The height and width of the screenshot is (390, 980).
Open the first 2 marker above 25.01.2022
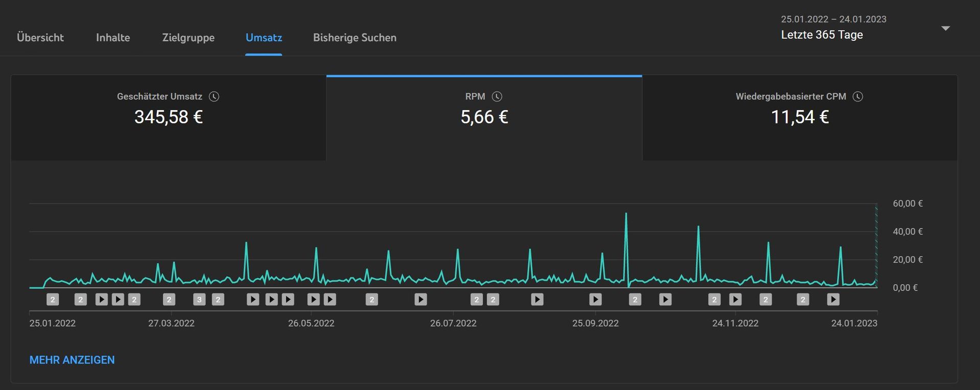pos(53,300)
